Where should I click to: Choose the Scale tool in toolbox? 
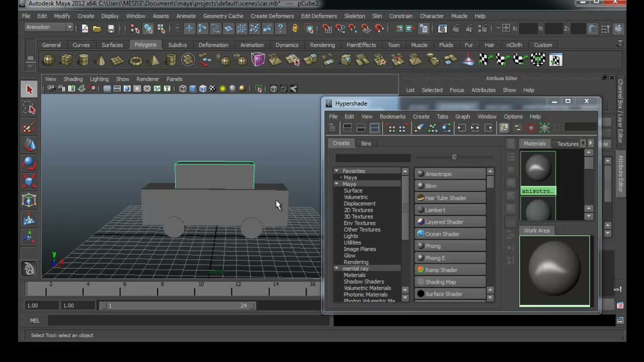pyautogui.click(x=29, y=182)
